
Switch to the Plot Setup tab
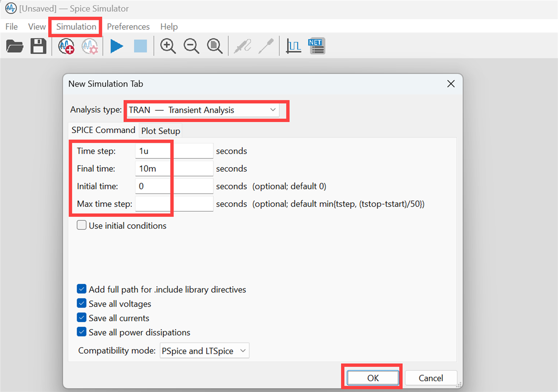[x=161, y=131]
